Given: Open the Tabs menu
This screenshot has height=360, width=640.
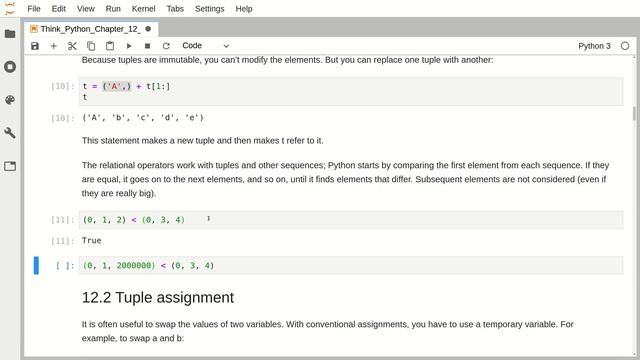Looking at the screenshot, I should [x=175, y=9].
